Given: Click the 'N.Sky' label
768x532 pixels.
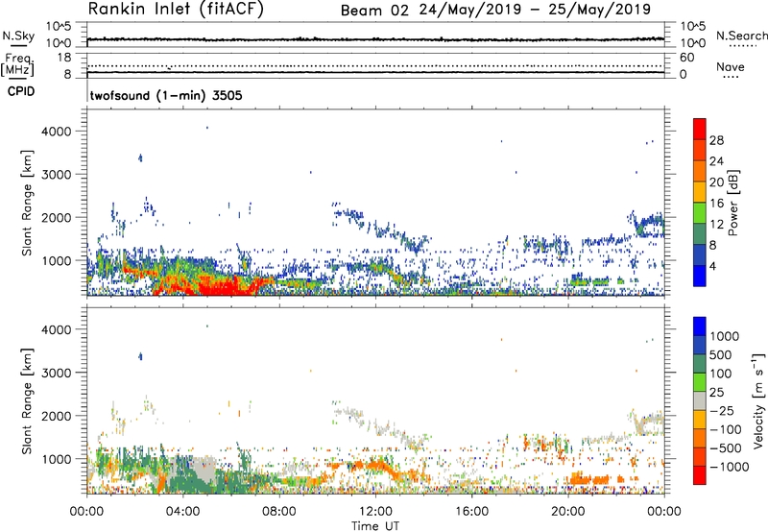Looking at the screenshot, I should tap(18, 36).
